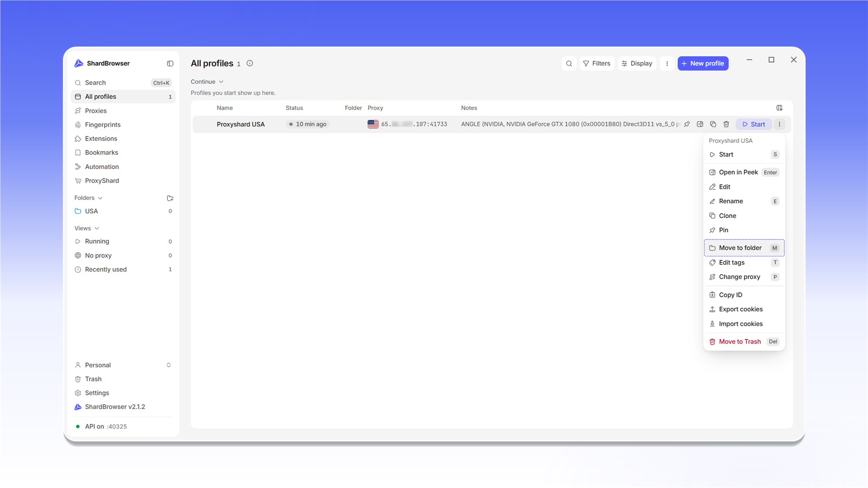Open Automation in the sidebar
868x488 pixels.
point(123,167)
